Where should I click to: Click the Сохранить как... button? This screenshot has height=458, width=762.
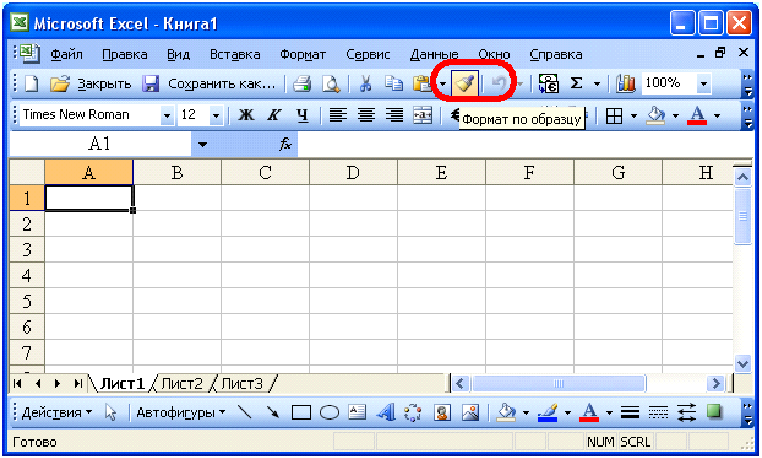(x=221, y=84)
